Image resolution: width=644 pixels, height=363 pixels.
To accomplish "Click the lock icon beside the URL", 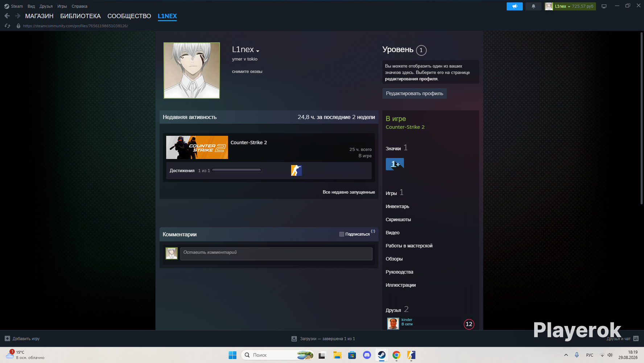I will pos(18,26).
